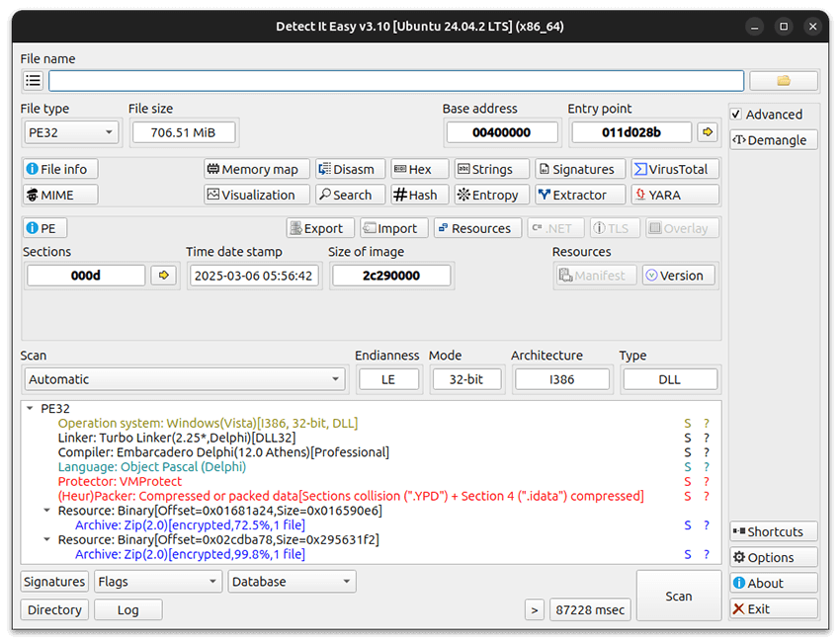Open the Flags dropdown
Viewport: 840px width, 643px height.
(x=157, y=581)
